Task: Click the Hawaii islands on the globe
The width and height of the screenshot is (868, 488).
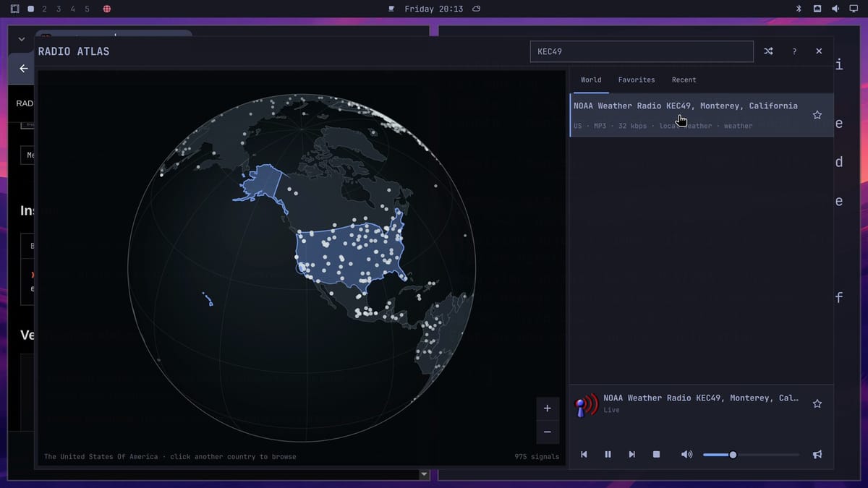Action: pos(208,299)
